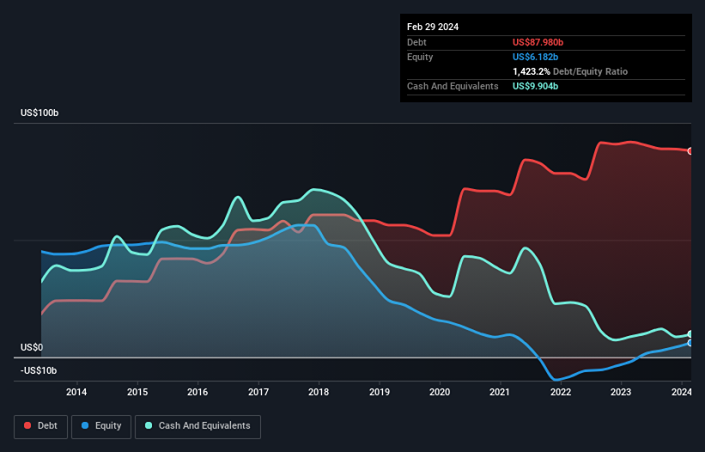The image size is (705, 452).
Task: Click the 2018 label on the x-axis
Action: pos(318,392)
